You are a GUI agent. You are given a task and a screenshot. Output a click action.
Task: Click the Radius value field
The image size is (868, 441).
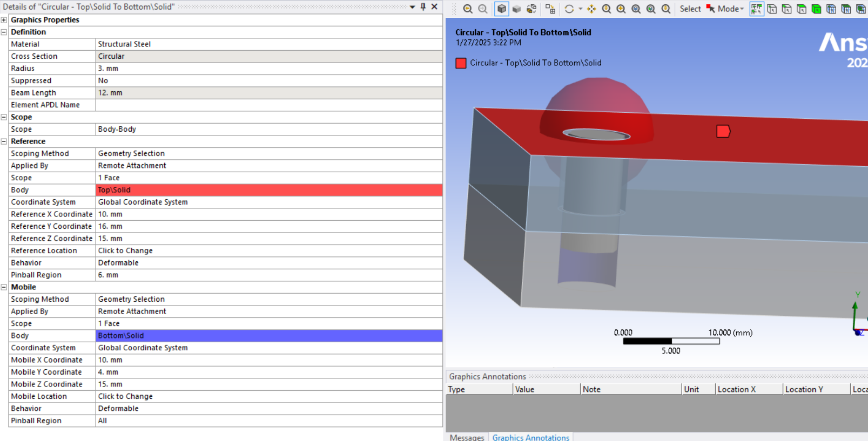click(268, 69)
